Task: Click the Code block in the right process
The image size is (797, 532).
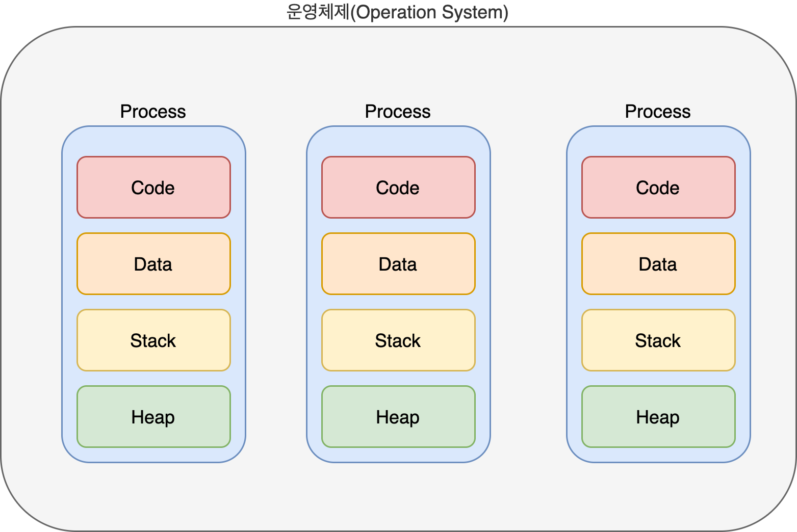Action: [x=658, y=188]
